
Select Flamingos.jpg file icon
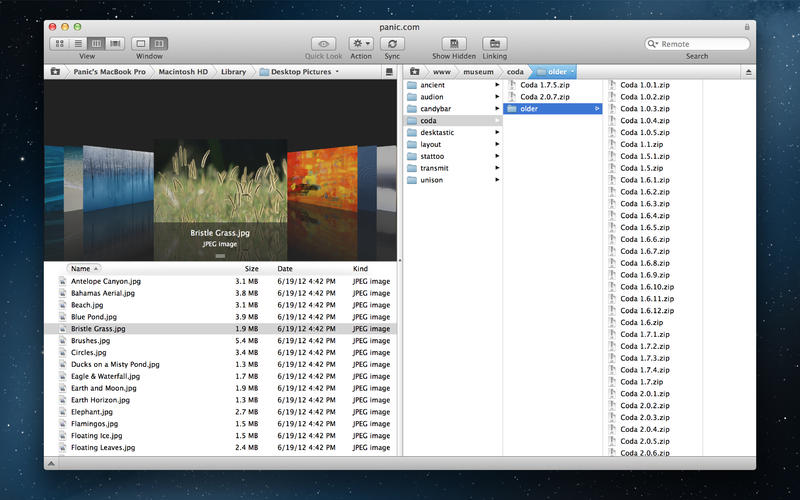click(62, 423)
